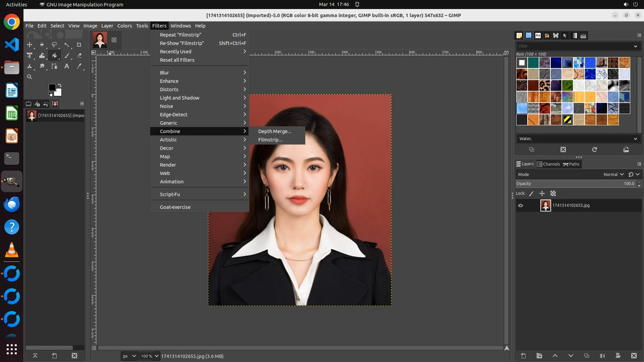Click the refresh patterns icon
This screenshot has height=362, width=644.
(594, 149)
